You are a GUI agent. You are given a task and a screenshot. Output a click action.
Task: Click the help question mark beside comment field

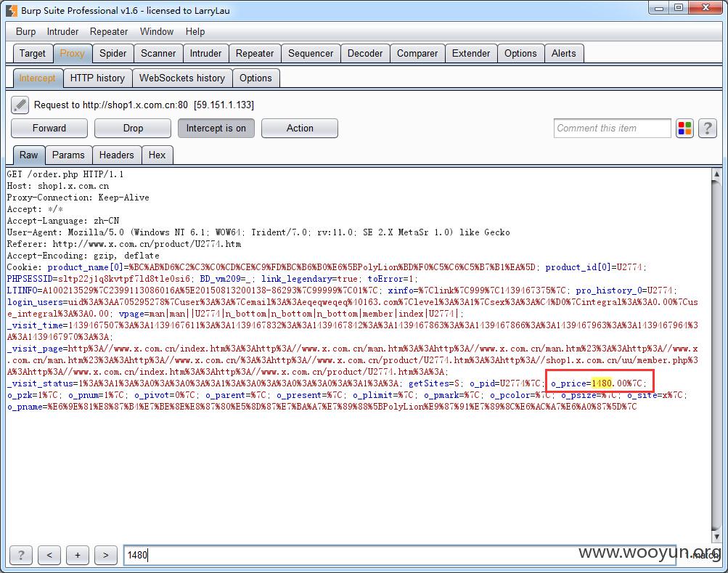click(707, 129)
